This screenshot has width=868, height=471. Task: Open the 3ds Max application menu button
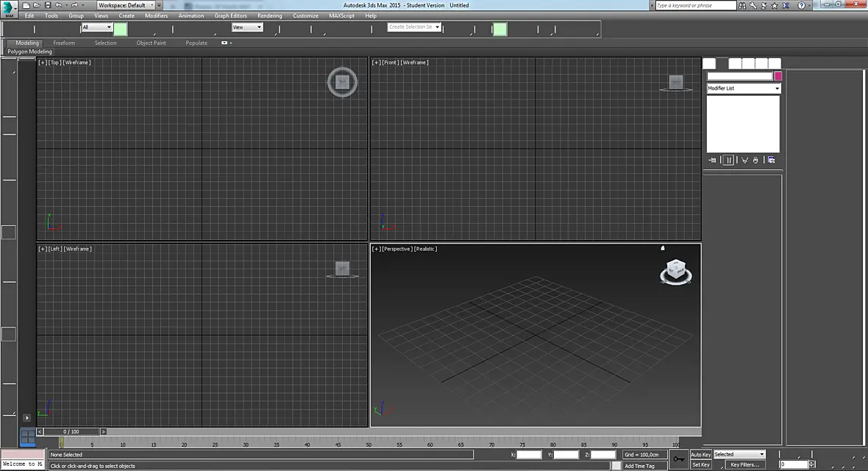pos(9,9)
